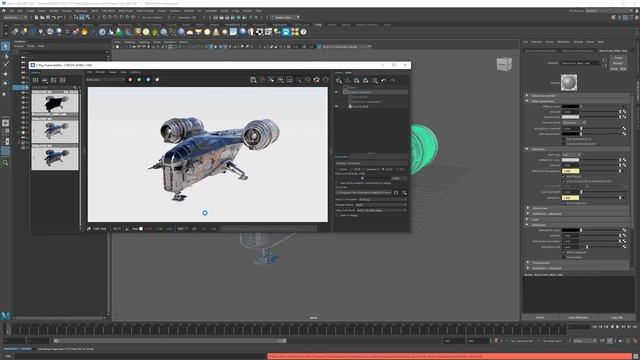
Task: Click first icon in VFB History panel toolbar
Action: point(36,80)
